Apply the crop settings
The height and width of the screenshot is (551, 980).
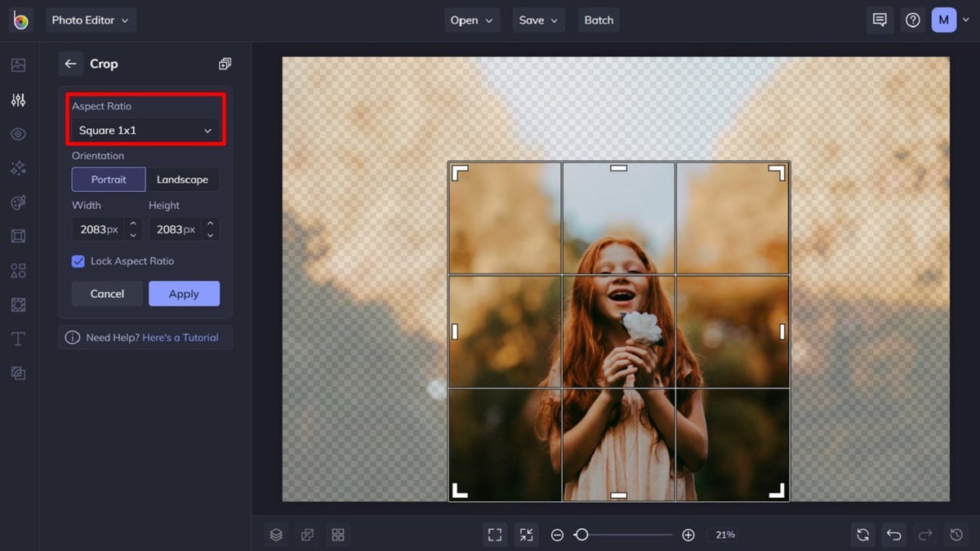click(x=184, y=293)
